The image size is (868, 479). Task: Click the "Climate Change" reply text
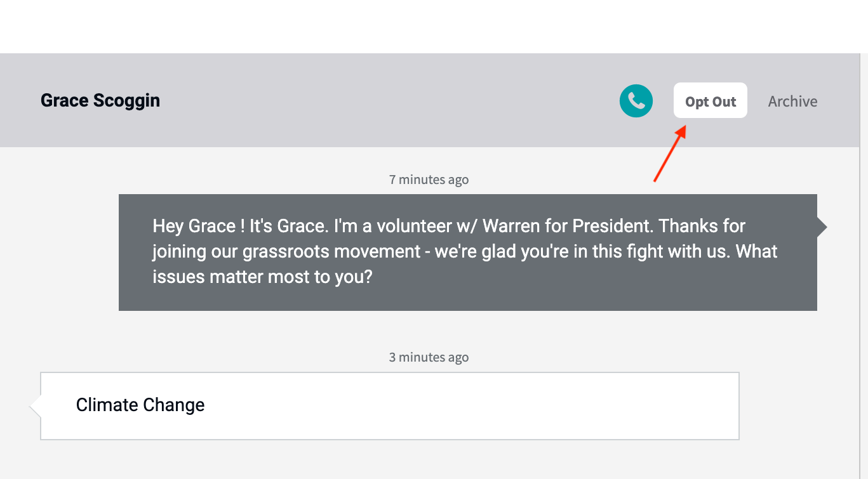140,405
